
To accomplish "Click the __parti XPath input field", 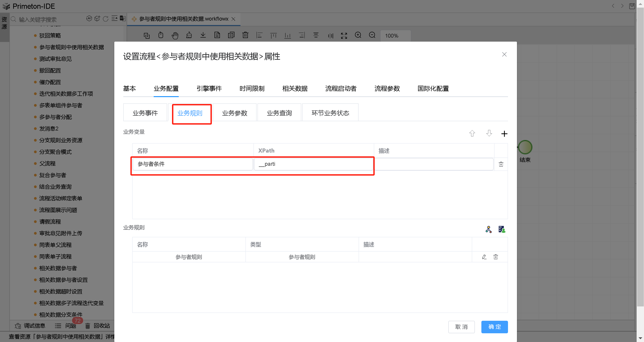I will (314, 164).
